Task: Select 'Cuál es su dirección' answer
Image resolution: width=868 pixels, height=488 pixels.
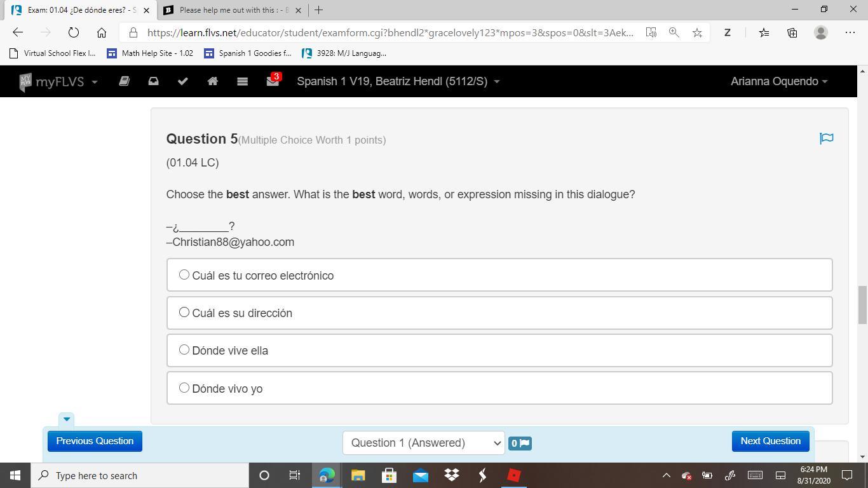Action: point(499,313)
